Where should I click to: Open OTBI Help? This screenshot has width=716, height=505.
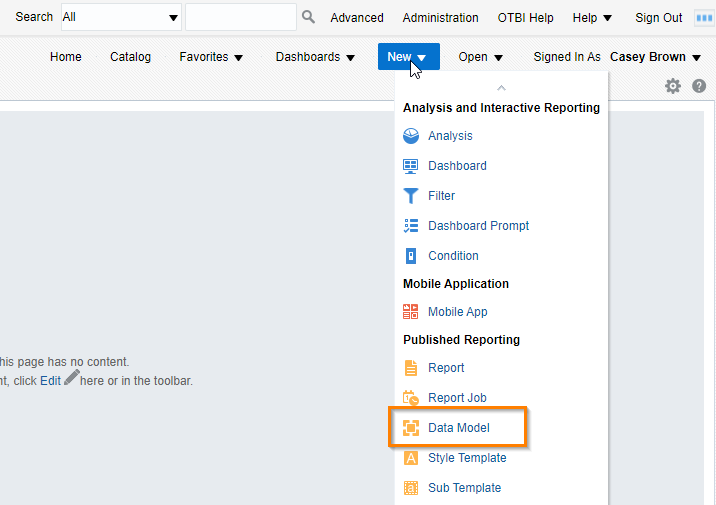(x=525, y=18)
